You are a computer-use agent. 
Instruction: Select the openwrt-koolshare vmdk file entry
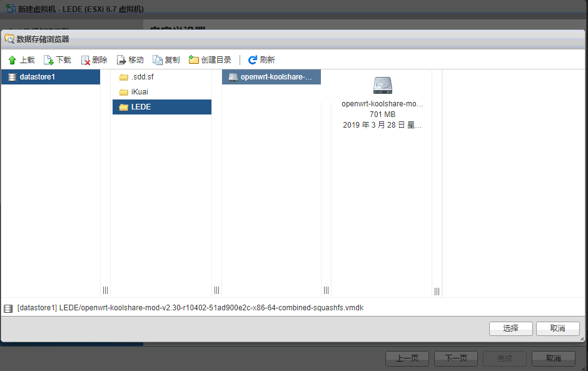[x=271, y=77]
